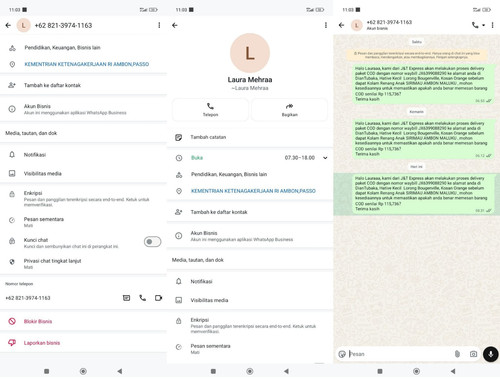Tap the microphone voice message button
The width and height of the screenshot is (500, 379).
point(491,354)
